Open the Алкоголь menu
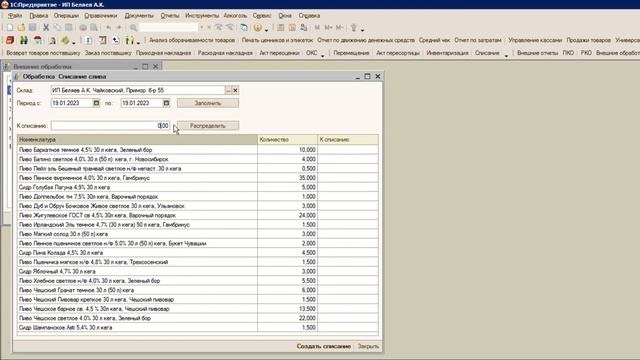 235,16
